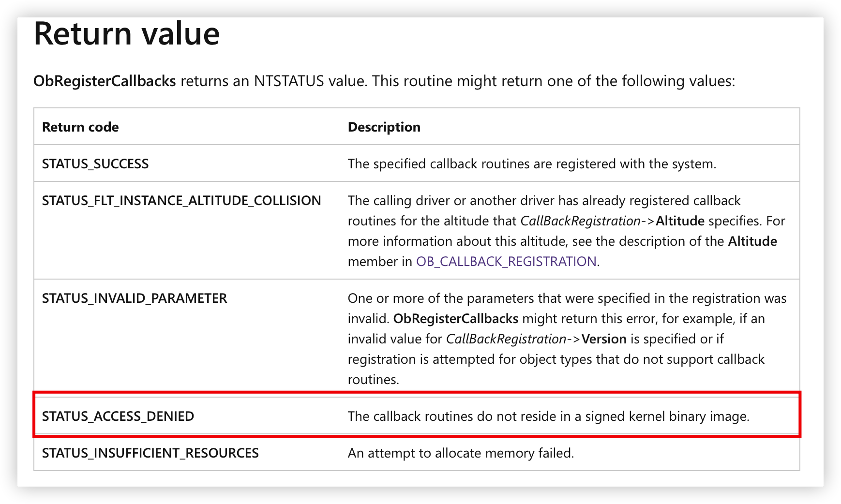This screenshot has width=841, height=504.
Task: Click "An attempt to allocate memory failed" text
Action: [461, 453]
